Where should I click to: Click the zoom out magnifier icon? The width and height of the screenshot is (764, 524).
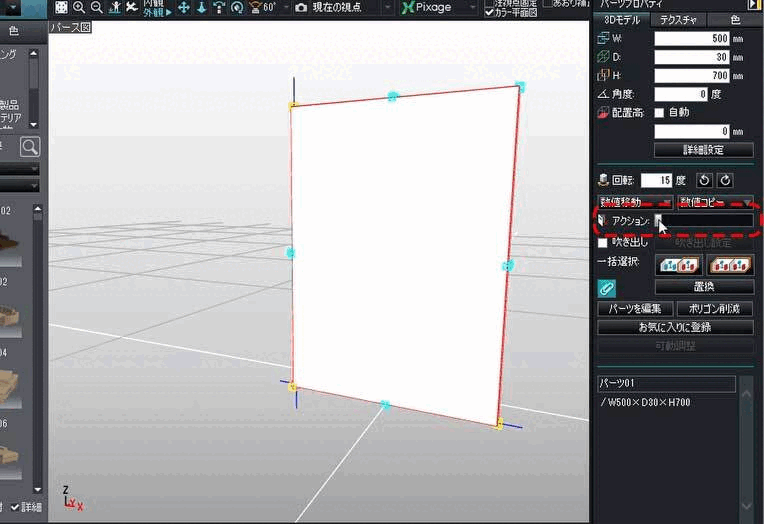pos(96,7)
